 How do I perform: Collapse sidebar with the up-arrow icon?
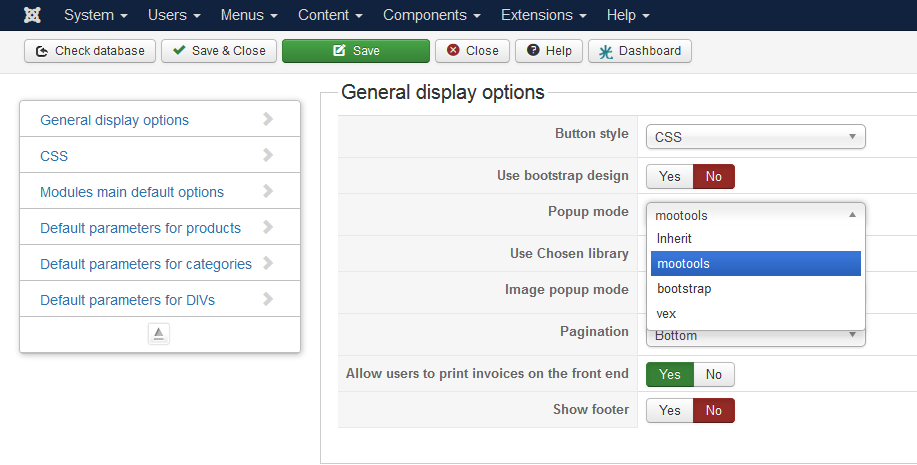(159, 334)
